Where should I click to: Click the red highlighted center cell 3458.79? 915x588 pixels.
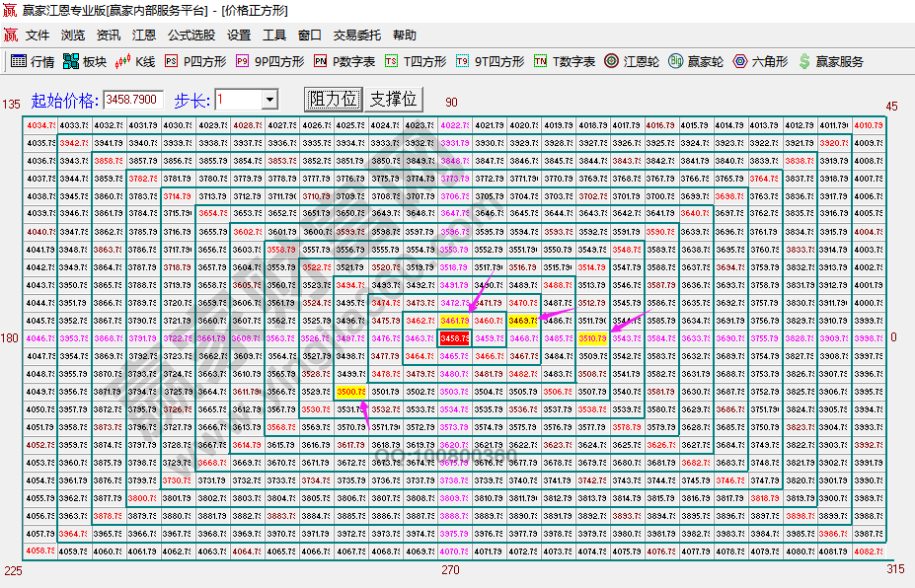pyautogui.click(x=453, y=338)
